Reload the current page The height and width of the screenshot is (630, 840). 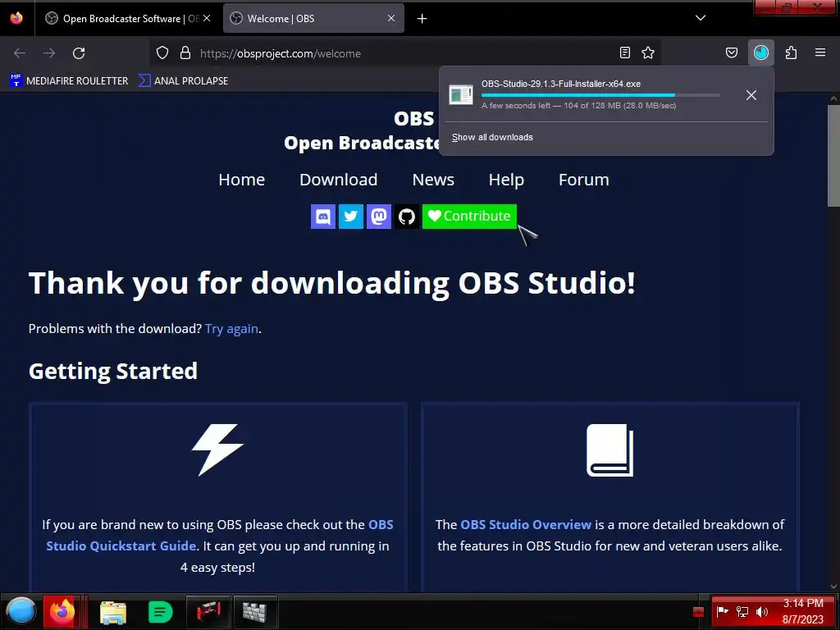point(79,53)
